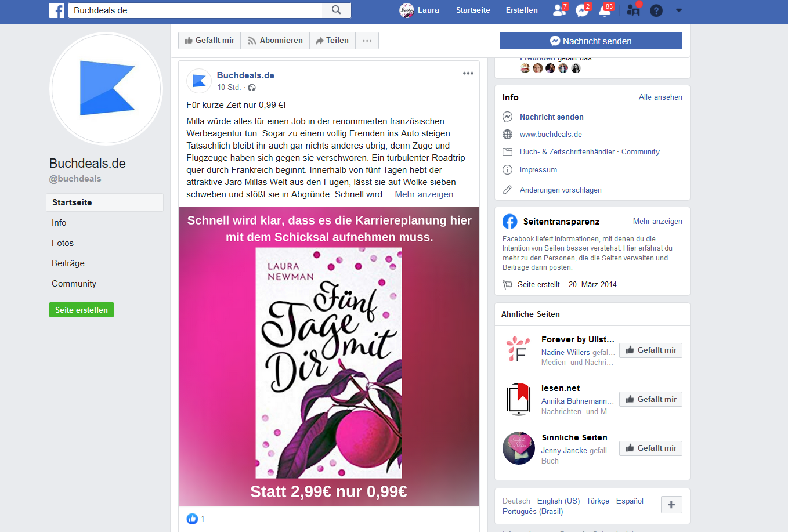Select Community in the page sidebar
Viewport: 788px width, 532px height.
tap(74, 284)
